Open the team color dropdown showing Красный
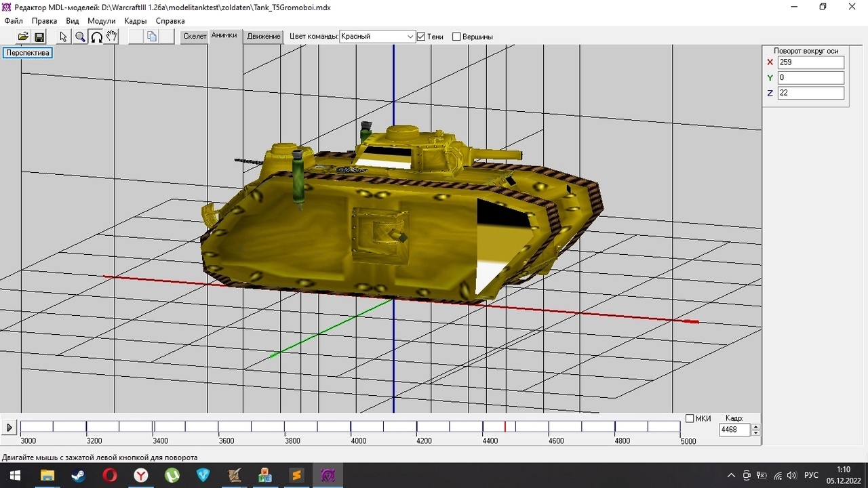Viewport: 868px width, 488px height. [x=377, y=37]
